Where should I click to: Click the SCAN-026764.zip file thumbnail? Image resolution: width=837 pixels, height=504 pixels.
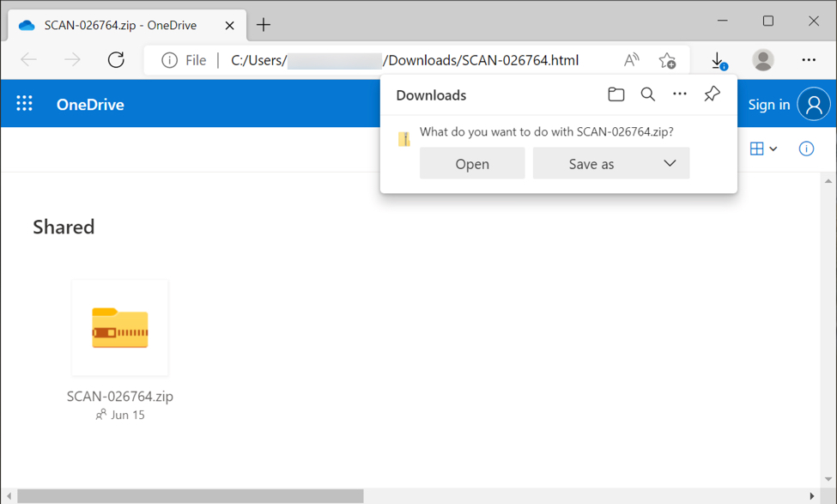[x=120, y=328]
